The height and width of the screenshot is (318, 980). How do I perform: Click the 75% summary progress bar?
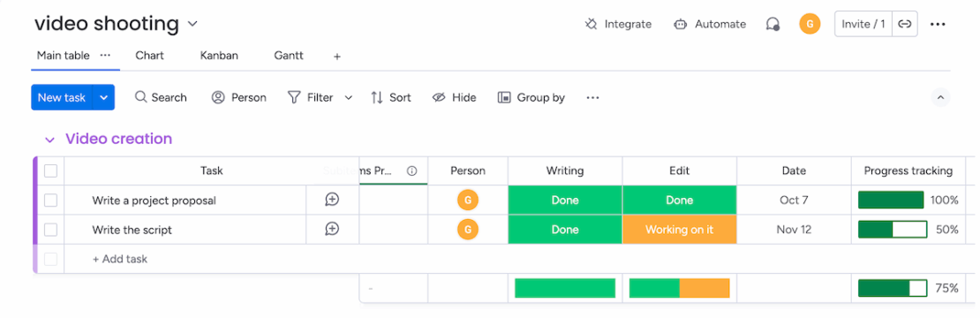[892, 288]
